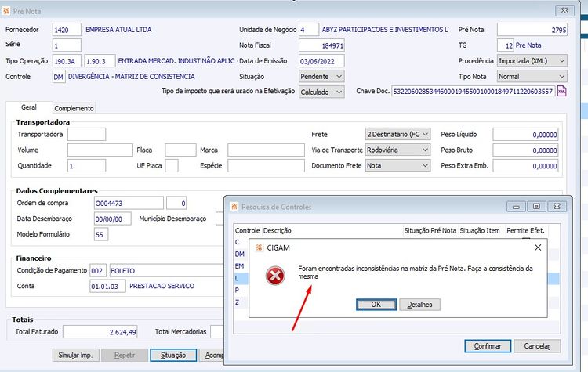Click the Peso Extra Emb. field
The image size is (588, 372).
coord(525,166)
